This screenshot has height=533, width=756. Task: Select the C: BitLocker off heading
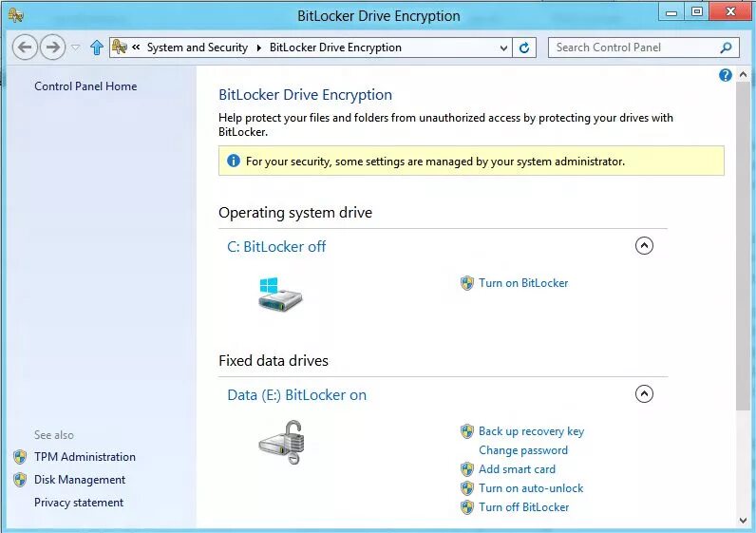276,247
